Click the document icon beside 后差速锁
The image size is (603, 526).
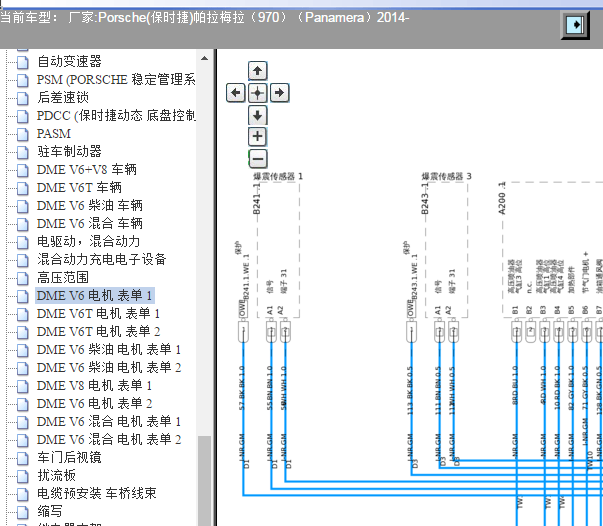22,98
